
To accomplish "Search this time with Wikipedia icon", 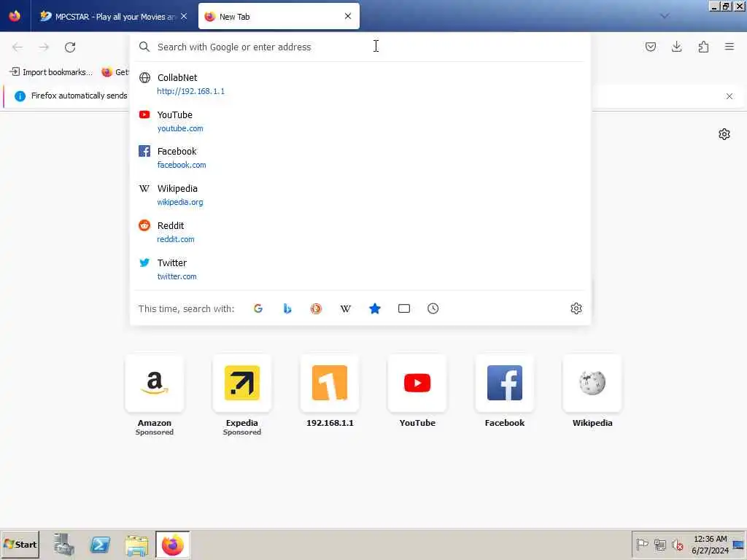I will pos(345,308).
